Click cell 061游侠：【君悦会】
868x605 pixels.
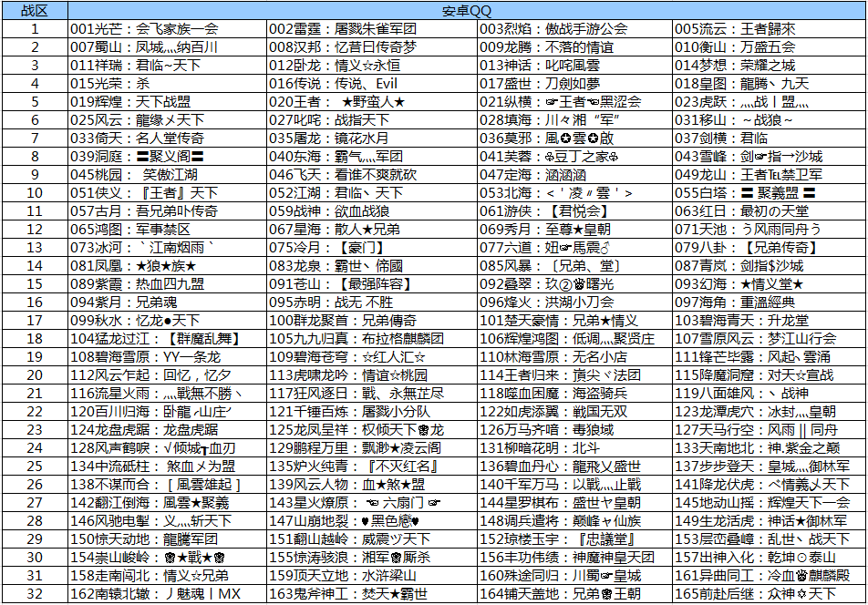coord(574,211)
